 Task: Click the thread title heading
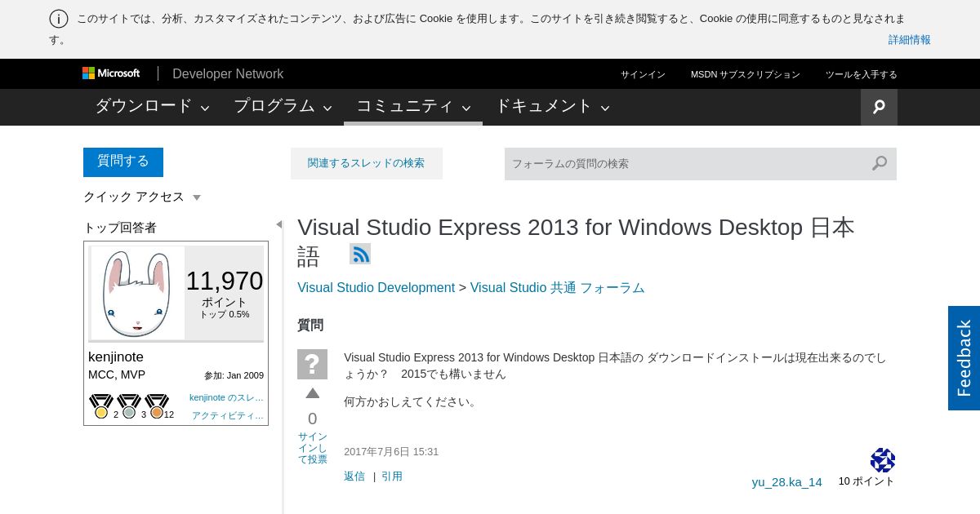tap(576, 241)
